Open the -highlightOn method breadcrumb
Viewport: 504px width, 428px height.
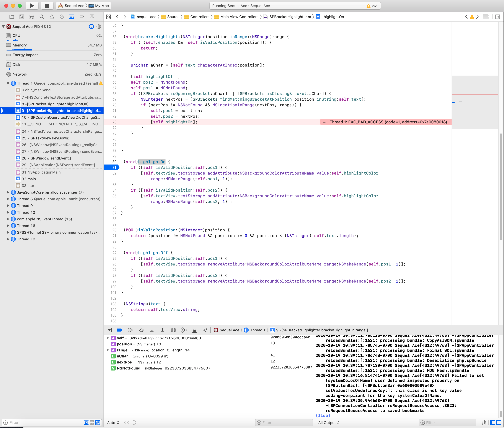coord(330,17)
